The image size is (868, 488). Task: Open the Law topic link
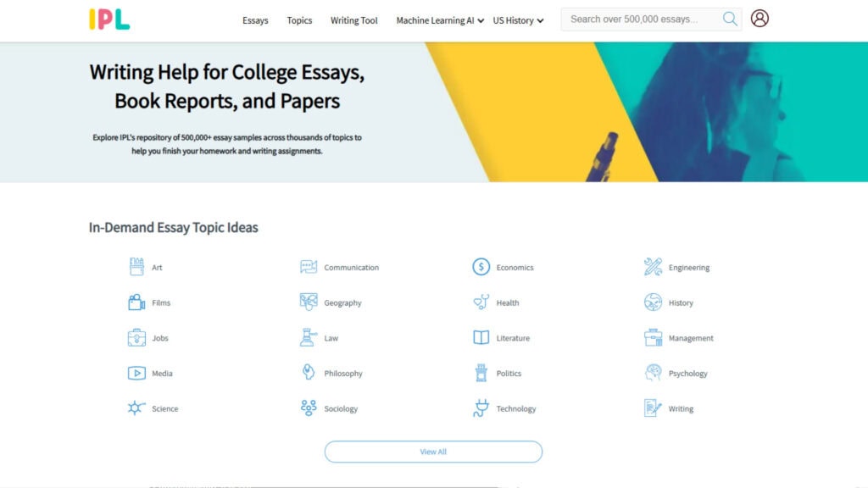click(x=331, y=338)
